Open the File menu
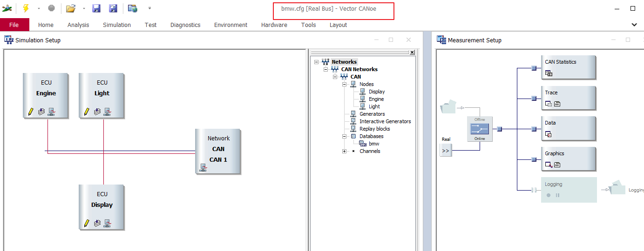The height and width of the screenshot is (251, 644). (x=14, y=25)
